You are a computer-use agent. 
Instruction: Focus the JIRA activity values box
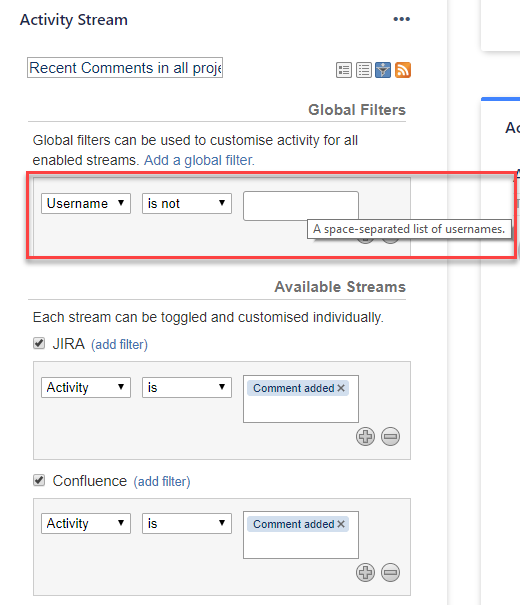[301, 399]
